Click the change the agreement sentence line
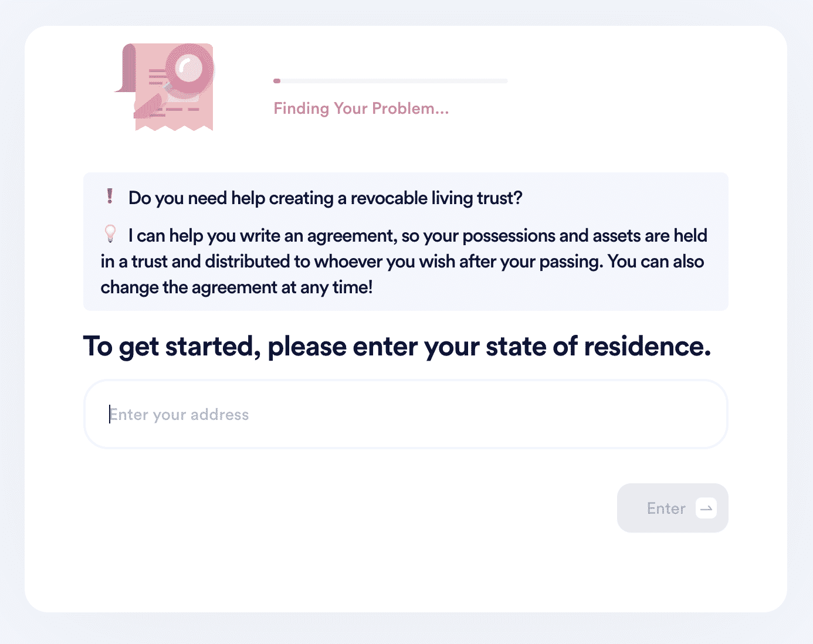813x644 pixels. [x=236, y=287]
